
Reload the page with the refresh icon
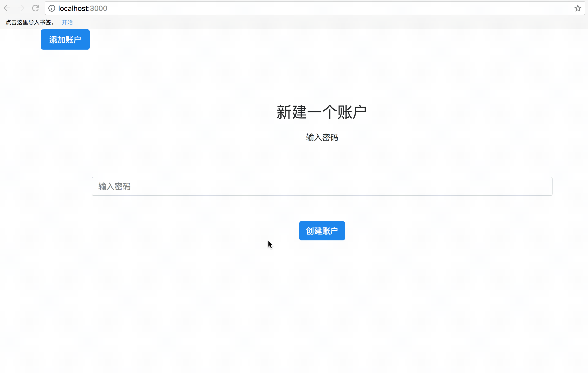pyautogui.click(x=35, y=8)
